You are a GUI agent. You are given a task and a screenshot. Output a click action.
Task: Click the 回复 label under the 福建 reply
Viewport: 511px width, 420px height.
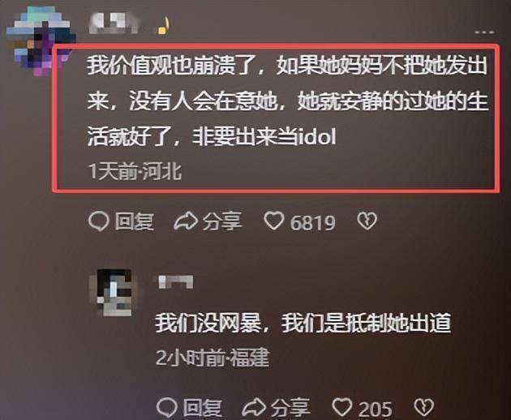(203, 408)
